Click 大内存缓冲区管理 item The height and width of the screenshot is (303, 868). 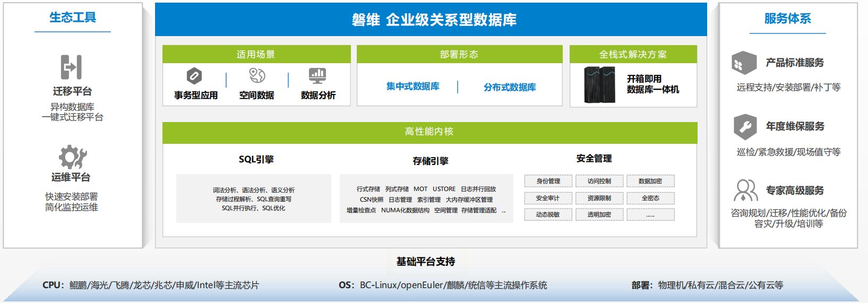click(469, 200)
